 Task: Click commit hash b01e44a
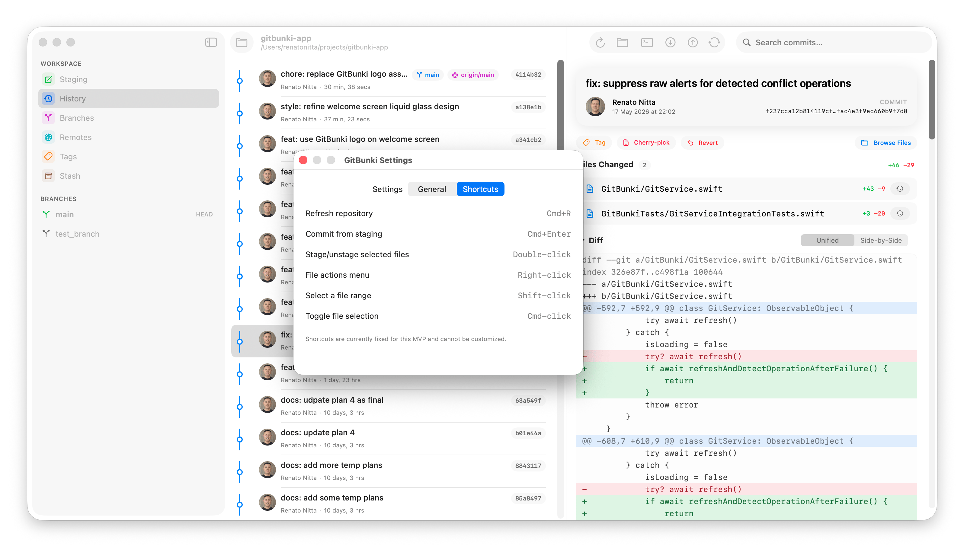pos(528,433)
